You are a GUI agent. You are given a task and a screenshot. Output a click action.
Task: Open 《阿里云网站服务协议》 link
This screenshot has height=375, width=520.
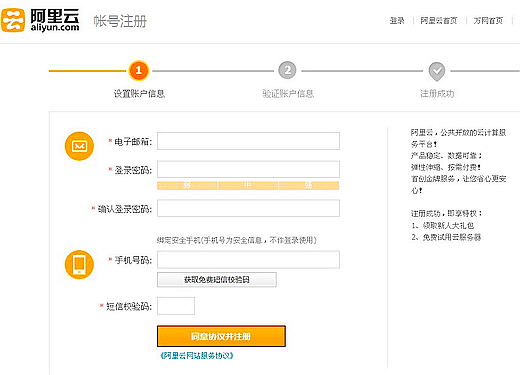pyautogui.click(x=197, y=356)
